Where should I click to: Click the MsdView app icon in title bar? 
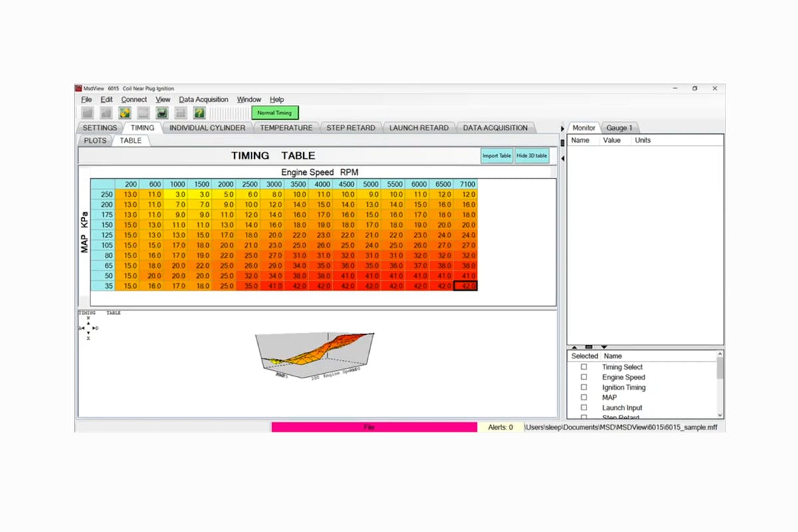[78, 88]
